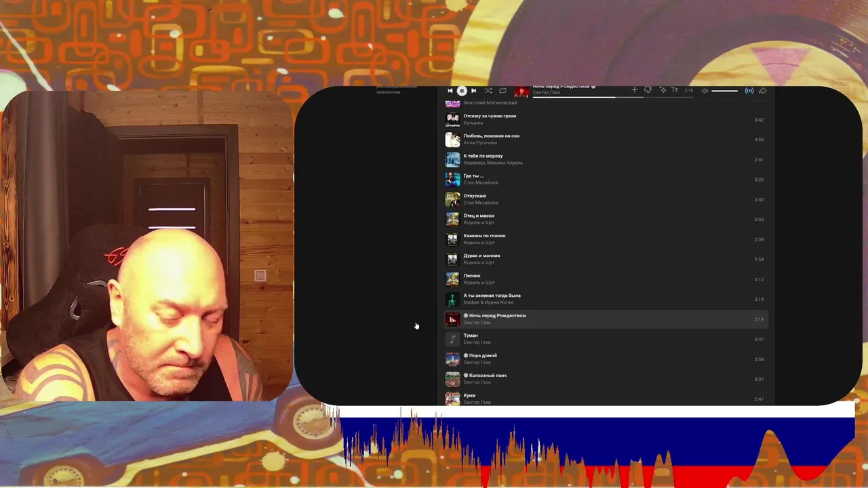Play the song Камнем по голове
Screen dimensions: 868x488
pos(484,236)
